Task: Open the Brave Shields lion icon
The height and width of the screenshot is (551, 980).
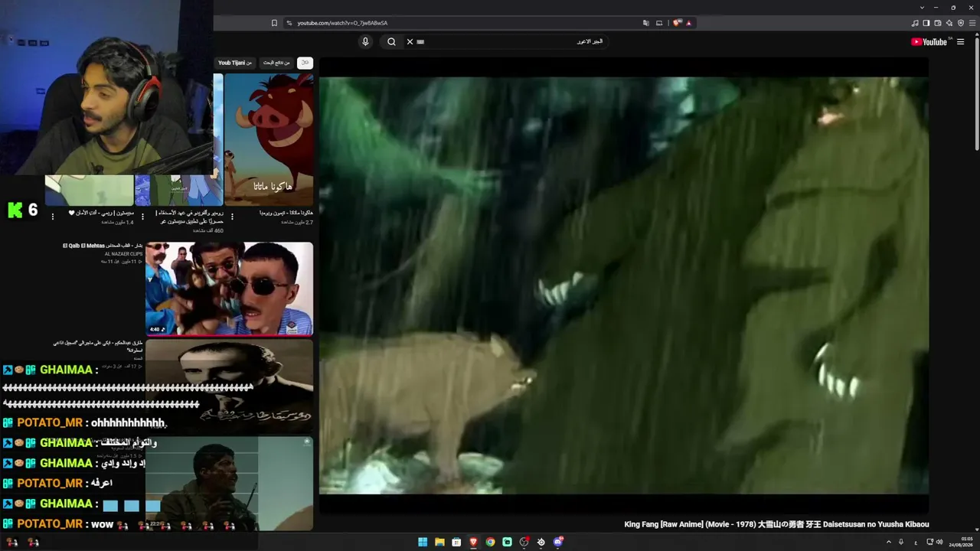Action: pyautogui.click(x=677, y=23)
